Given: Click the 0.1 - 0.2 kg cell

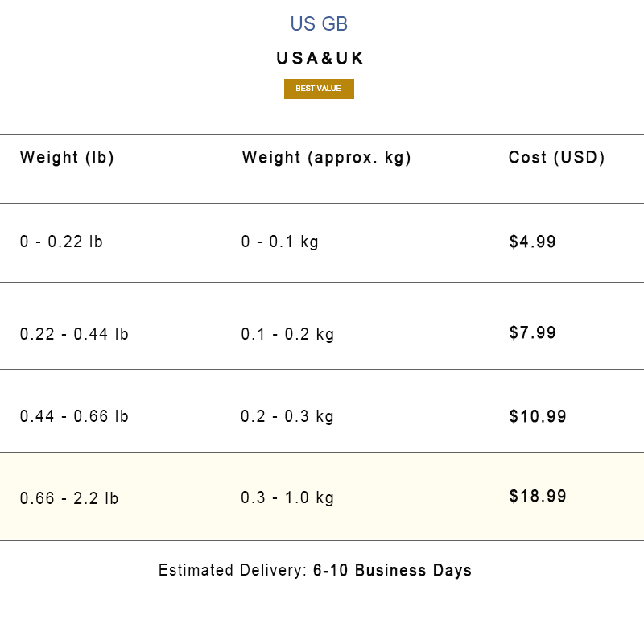Looking at the screenshot, I should tap(287, 334).
